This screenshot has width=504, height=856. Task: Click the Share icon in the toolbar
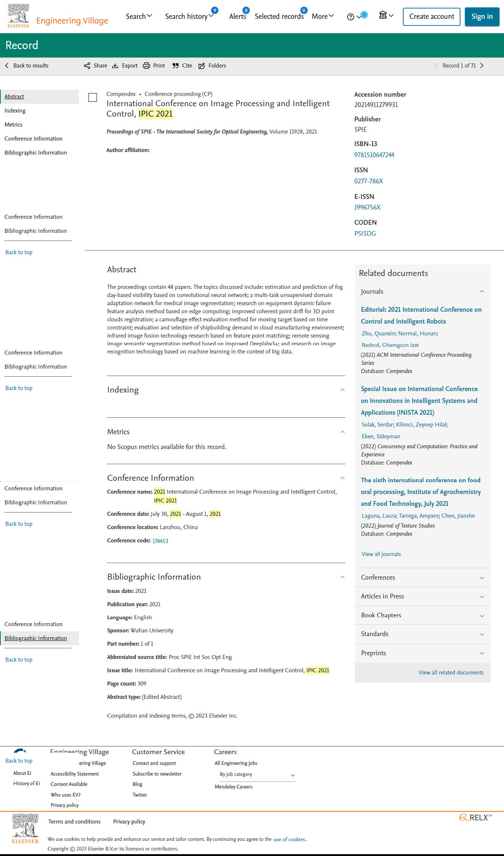point(87,66)
